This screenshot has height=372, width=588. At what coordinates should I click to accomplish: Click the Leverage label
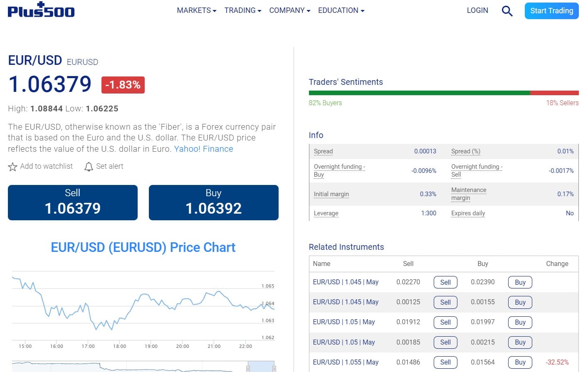pos(326,213)
